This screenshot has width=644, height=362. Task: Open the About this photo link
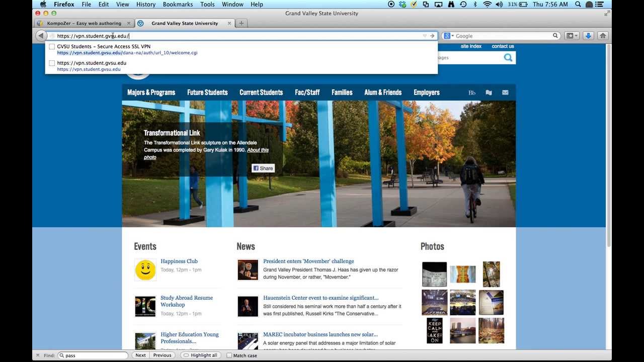coord(206,153)
